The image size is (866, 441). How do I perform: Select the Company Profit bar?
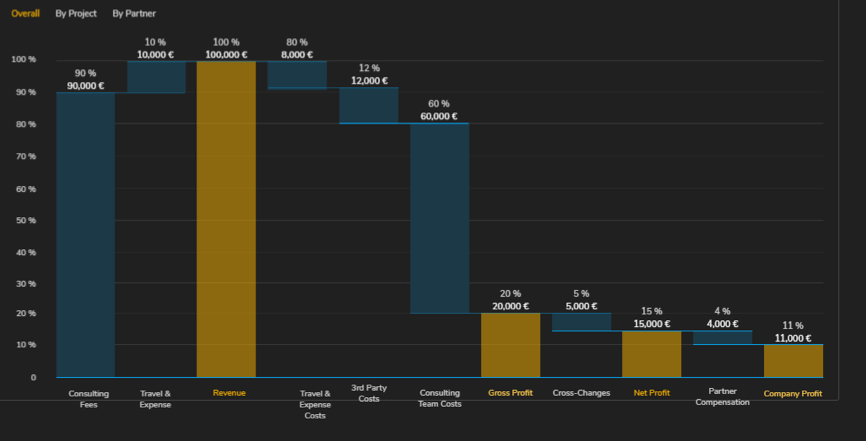tap(793, 361)
